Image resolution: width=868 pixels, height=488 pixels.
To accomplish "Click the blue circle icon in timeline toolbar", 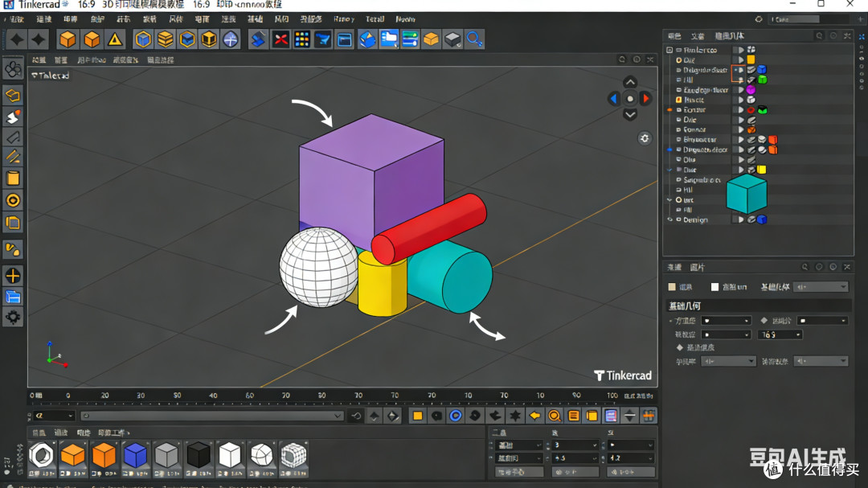I will [x=456, y=416].
